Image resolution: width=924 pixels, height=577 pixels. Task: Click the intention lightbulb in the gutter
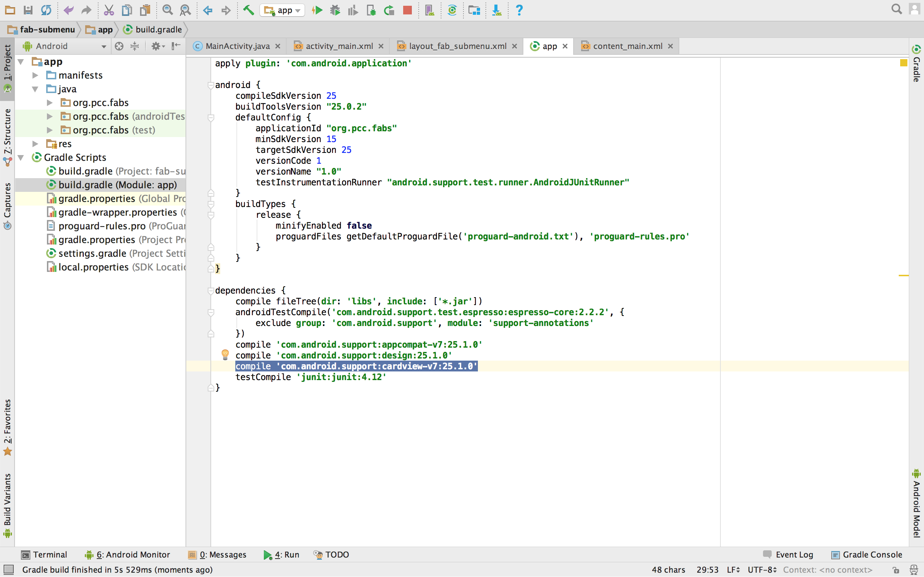pos(225,354)
